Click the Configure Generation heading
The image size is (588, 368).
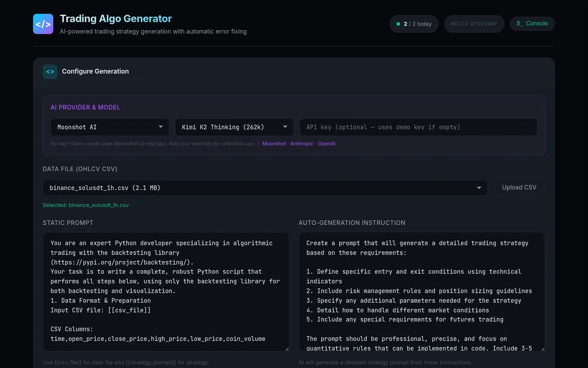(96, 72)
